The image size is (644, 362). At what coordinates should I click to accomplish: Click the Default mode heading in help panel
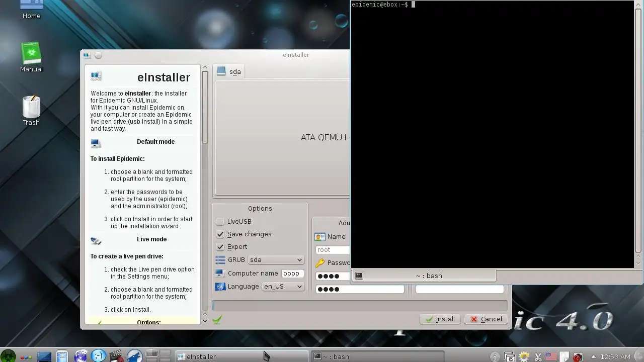point(155,142)
